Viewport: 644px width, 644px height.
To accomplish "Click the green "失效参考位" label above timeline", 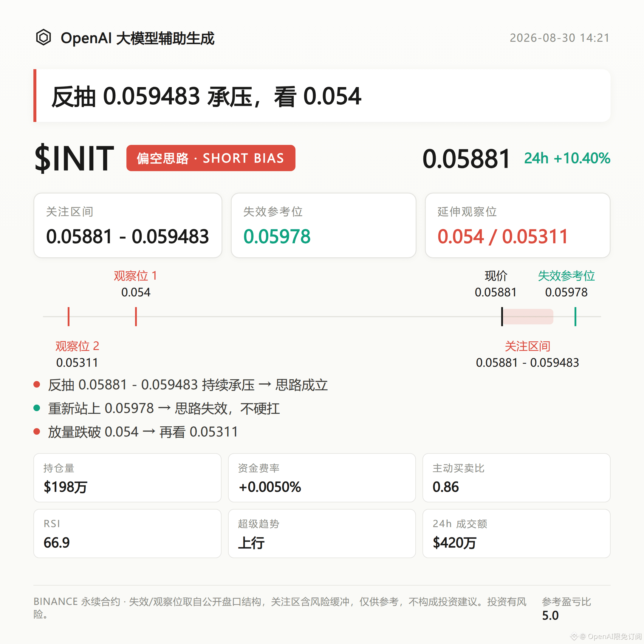I will pyautogui.click(x=566, y=276).
